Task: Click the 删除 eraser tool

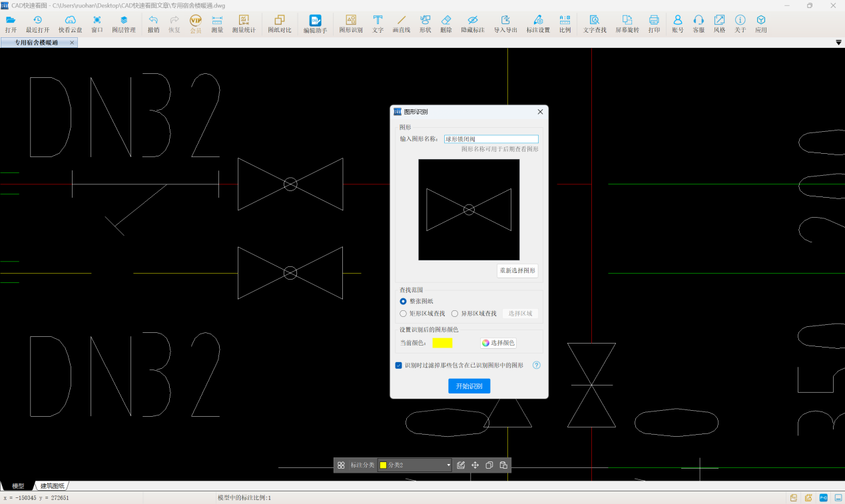Action: (x=446, y=24)
